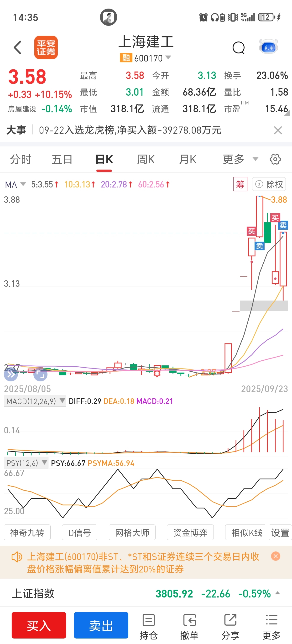Open the 大事 龙虎榜 news text

click(130, 130)
